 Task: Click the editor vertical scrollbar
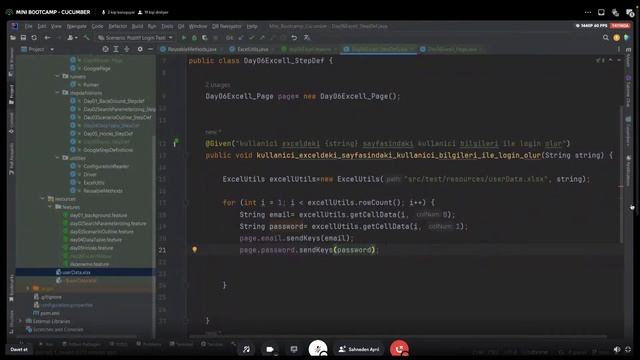point(621,176)
